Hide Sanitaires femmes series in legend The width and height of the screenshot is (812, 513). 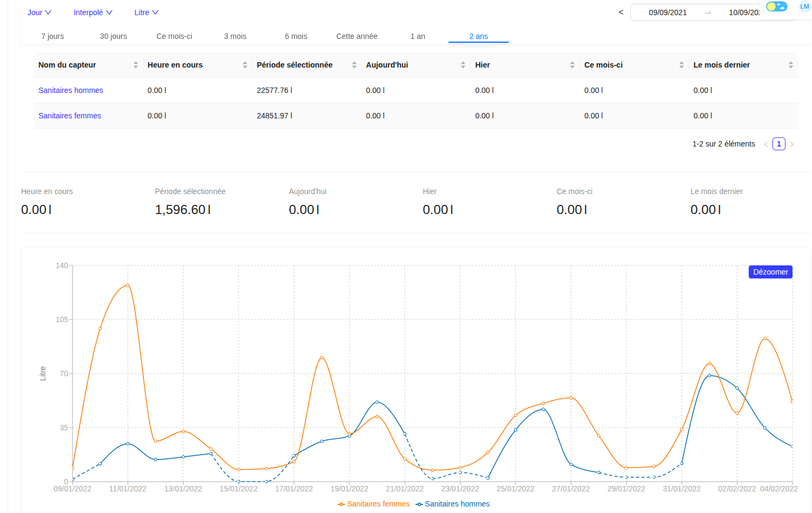coord(374,504)
